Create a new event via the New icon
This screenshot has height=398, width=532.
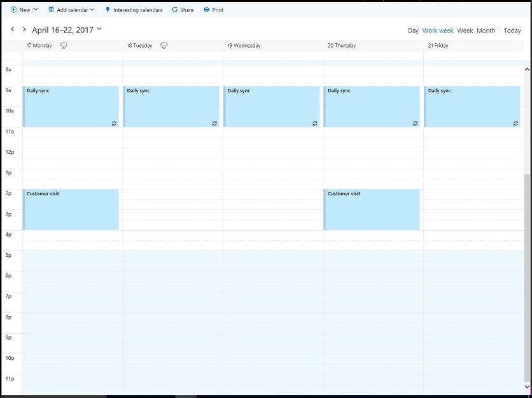pos(15,10)
